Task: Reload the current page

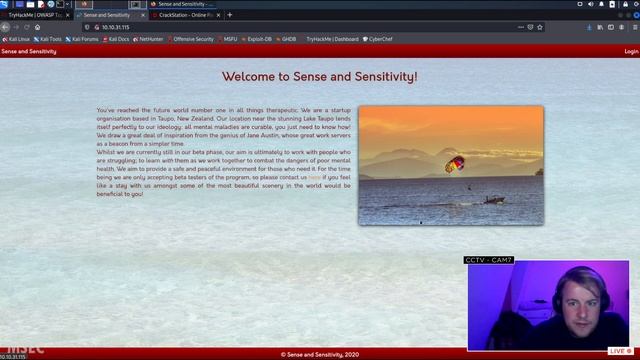Action: (27, 27)
